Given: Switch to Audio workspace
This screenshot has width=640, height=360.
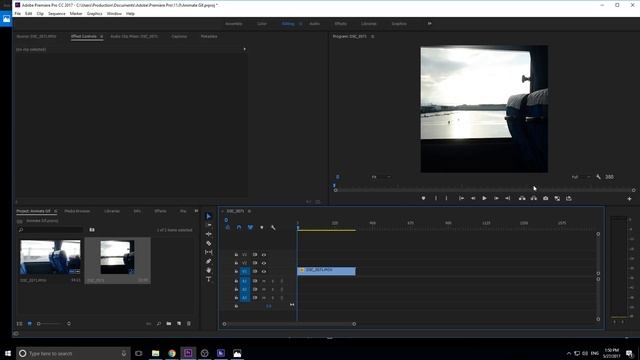Looking at the screenshot, I should tap(314, 24).
